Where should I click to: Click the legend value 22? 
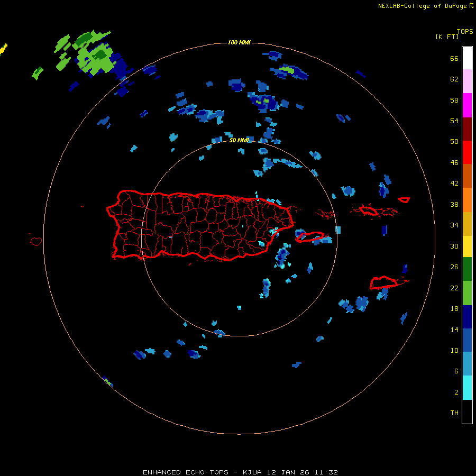pyautogui.click(x=454, y=288)
